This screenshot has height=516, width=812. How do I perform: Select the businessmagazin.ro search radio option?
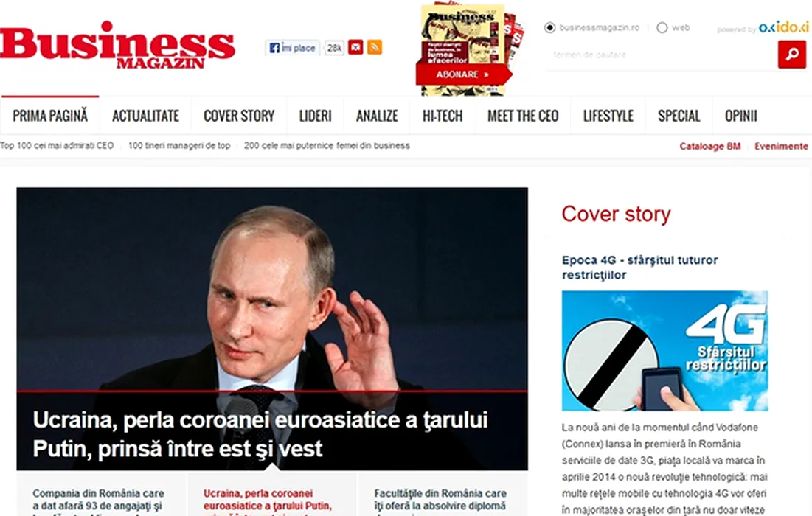tap(550, 27)
